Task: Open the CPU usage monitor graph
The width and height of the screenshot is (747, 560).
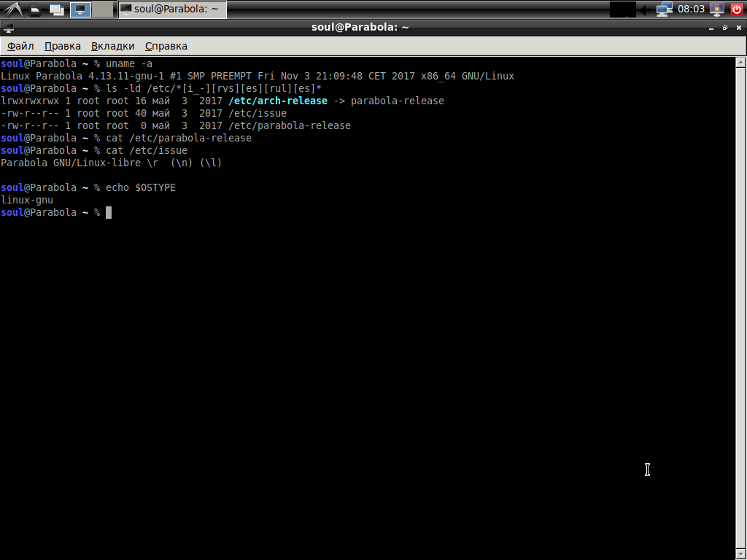Action: point(623,9)
